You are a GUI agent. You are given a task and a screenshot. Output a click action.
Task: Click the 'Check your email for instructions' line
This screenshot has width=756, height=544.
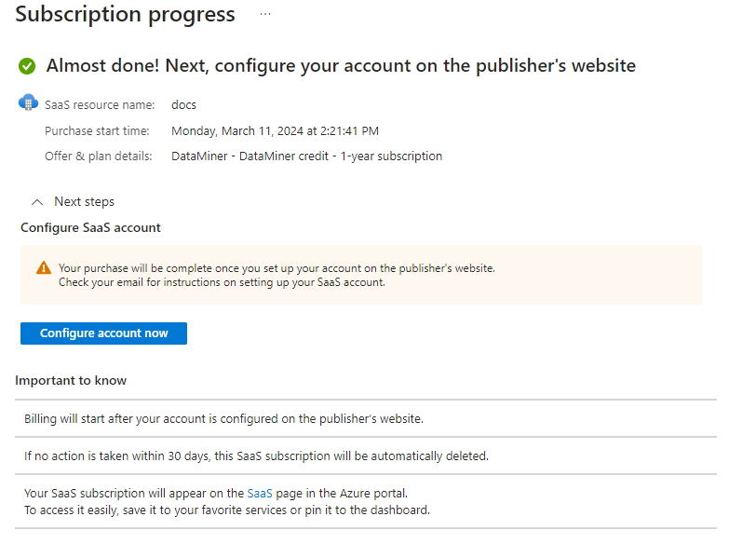[x=222, y=282]
